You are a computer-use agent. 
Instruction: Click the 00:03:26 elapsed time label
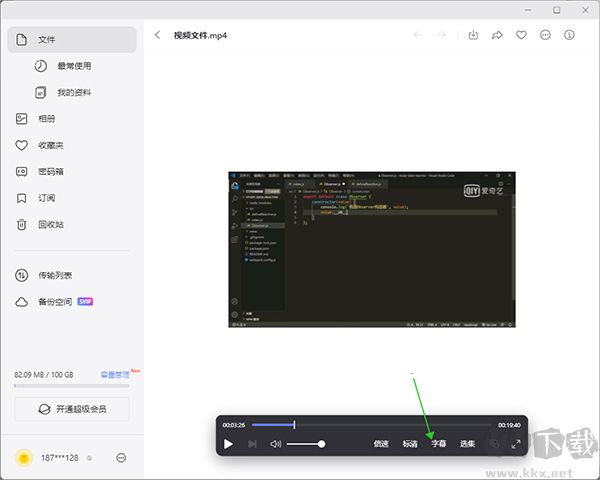click(234, 425)
